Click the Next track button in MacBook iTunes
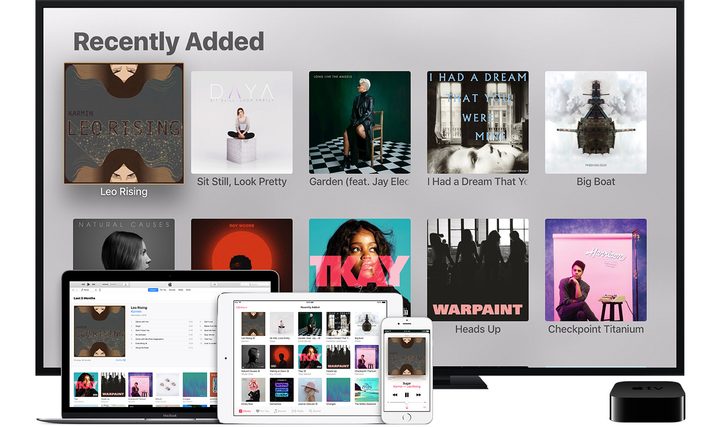The height and width of the screenshot is (427, 720). [x=94, y=285]
